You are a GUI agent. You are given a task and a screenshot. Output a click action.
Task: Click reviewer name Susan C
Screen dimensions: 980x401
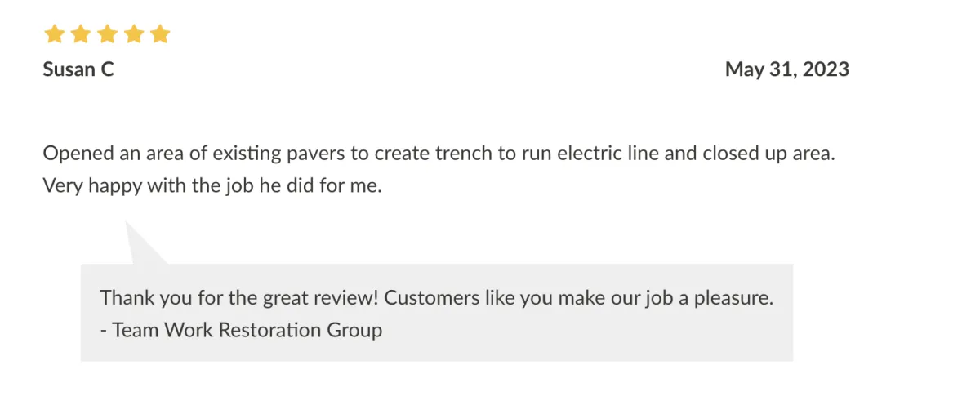coord(78,69)
